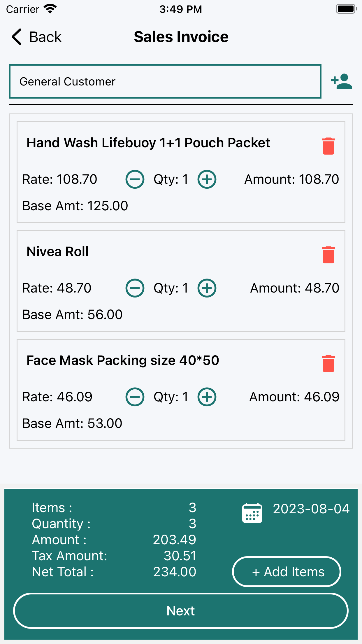
Task: Decrease quantity of Nivea Roll
Action: click(135, 288)
